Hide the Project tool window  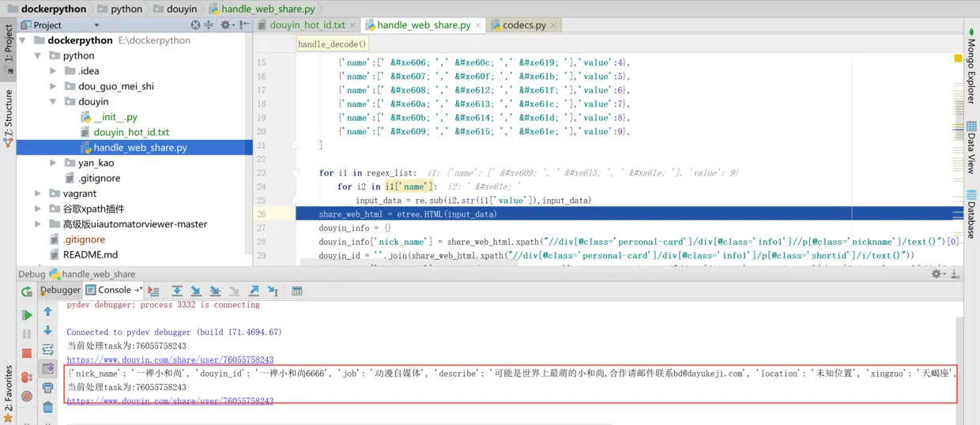coord(244,25)
